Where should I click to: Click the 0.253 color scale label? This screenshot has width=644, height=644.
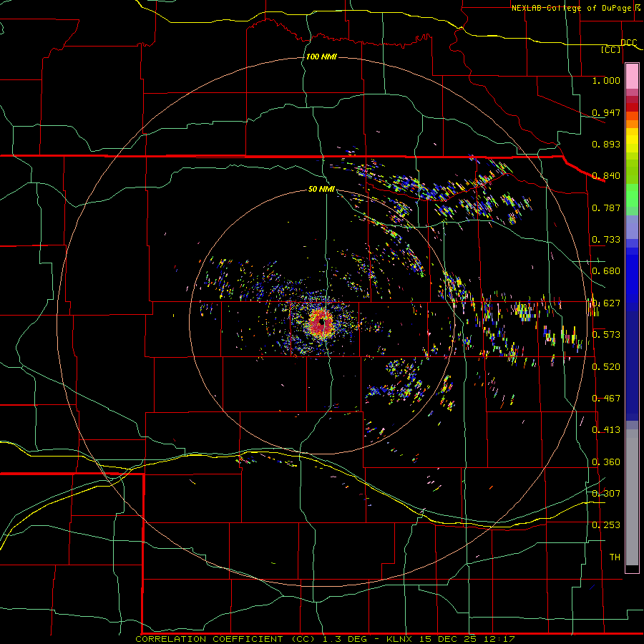coord(606,525)
